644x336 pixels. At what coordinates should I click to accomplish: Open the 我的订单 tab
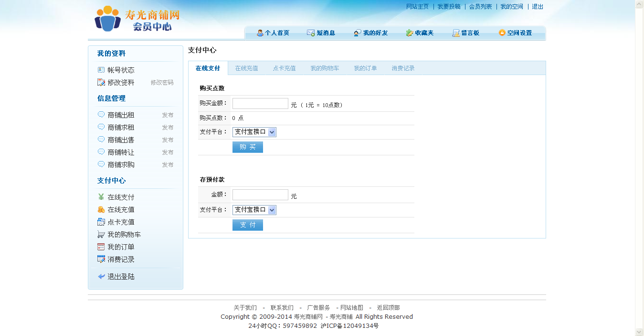[365, 68]
